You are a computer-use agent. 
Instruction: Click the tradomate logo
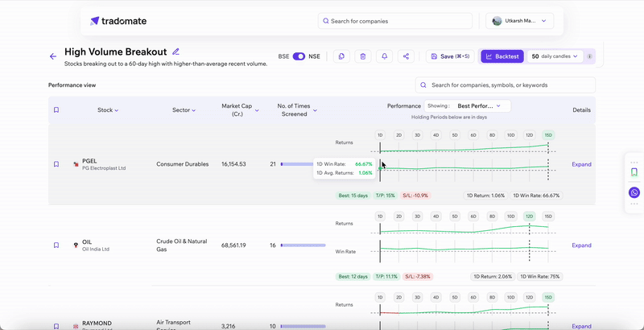118,21
